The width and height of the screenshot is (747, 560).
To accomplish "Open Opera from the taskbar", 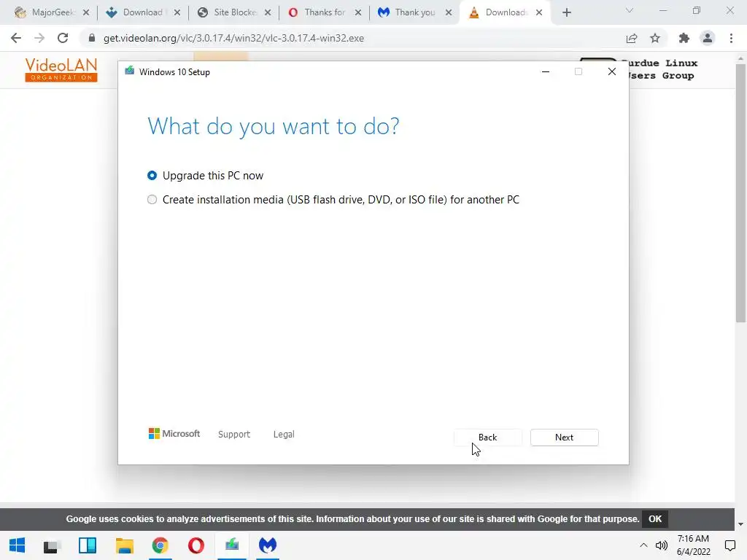I will [x=196, y=545].
